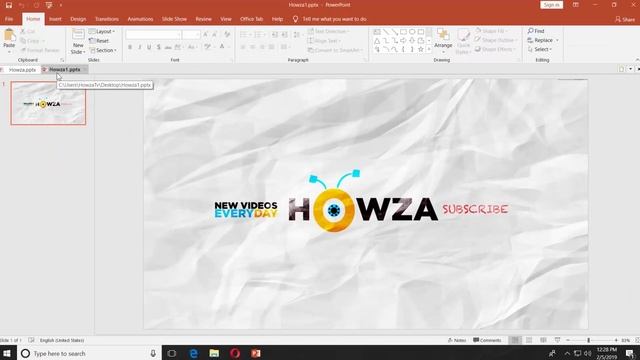This screenshot has width=640, height=360.
Task: Open Align Text dropdown
Action: [x=324, y=41]
